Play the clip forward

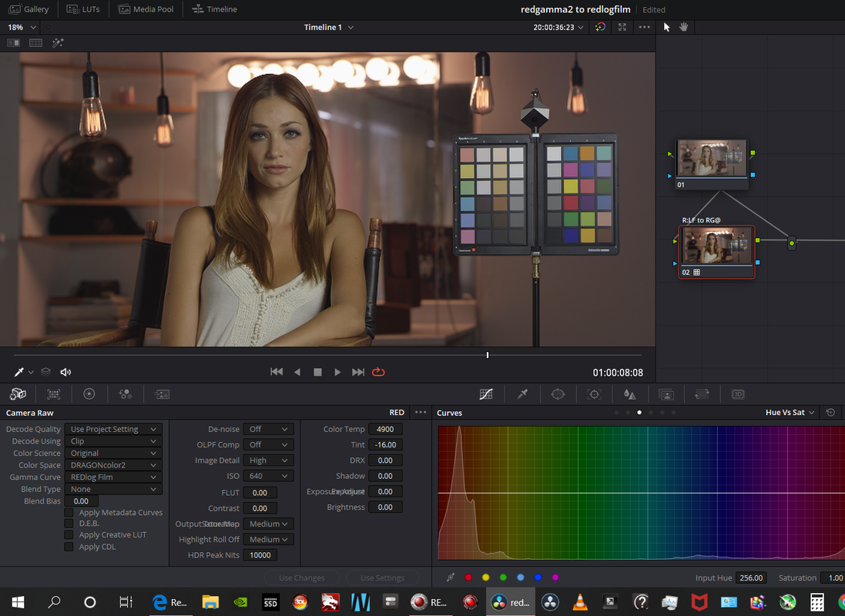[x=337, y=372]
